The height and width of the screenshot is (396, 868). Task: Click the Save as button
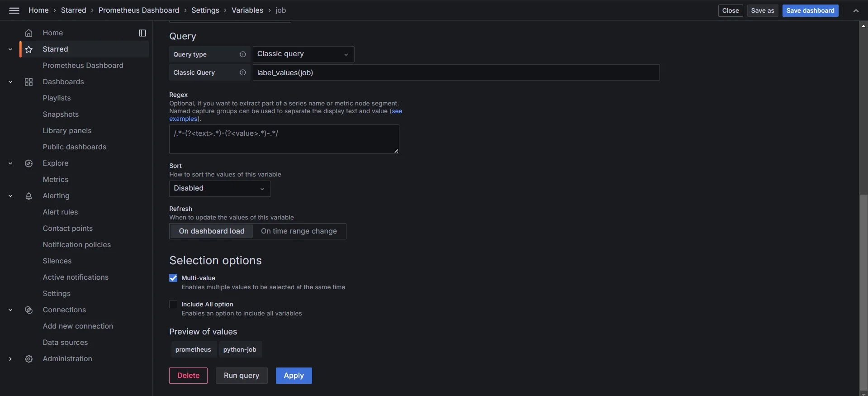click(763, 10)
